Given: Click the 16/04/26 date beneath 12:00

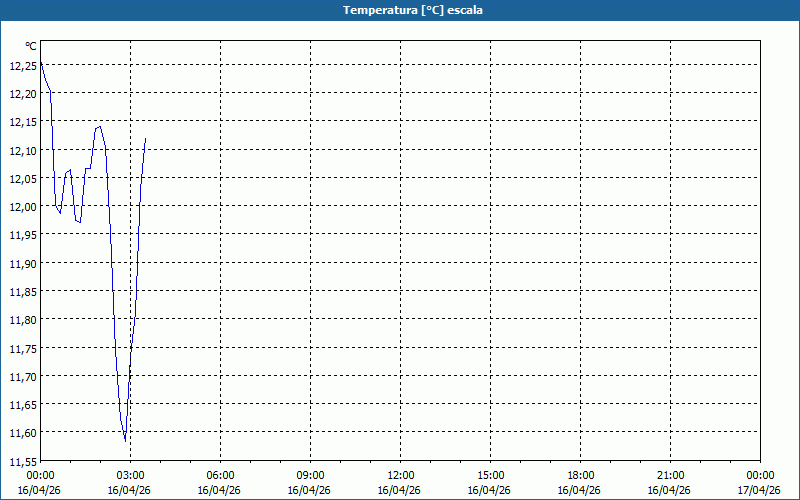Looking at the screenshot, I should coord(400,490).
